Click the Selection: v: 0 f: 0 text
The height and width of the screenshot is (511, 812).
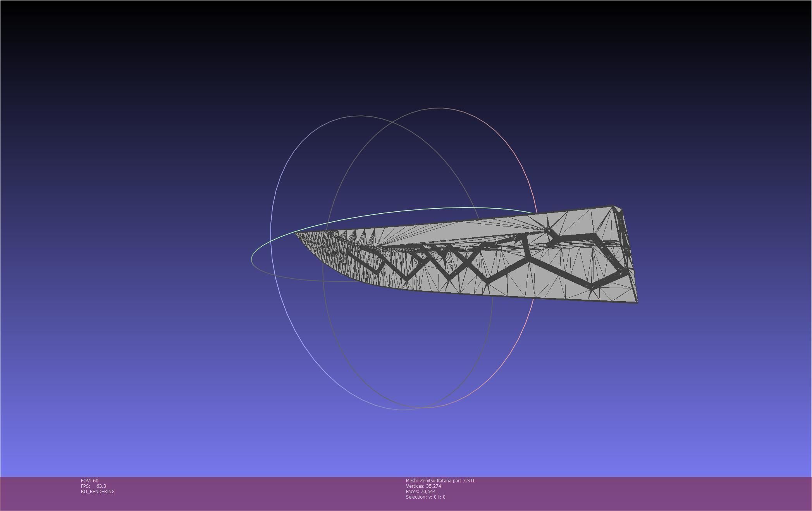click(x=425, y=497)
